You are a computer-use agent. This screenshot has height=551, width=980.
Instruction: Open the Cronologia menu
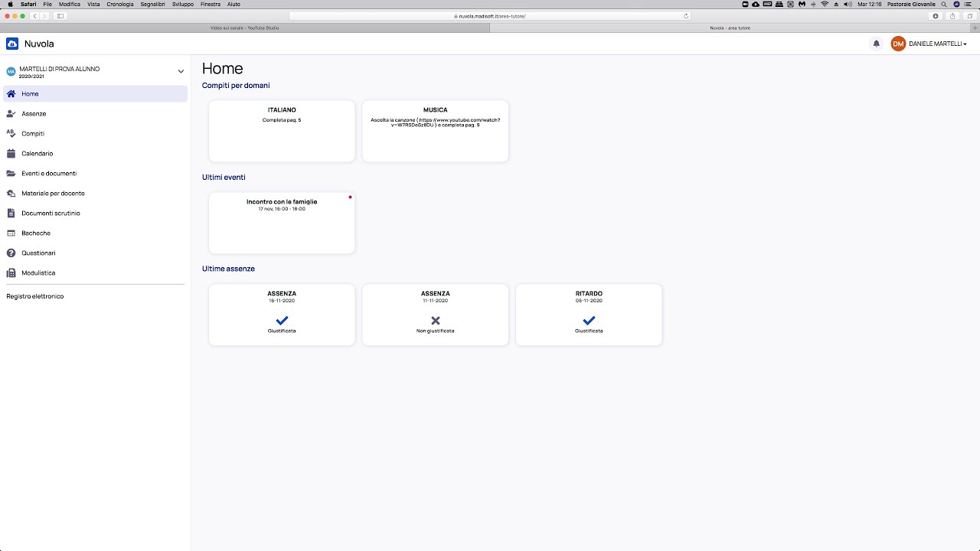tap(120, 4)
